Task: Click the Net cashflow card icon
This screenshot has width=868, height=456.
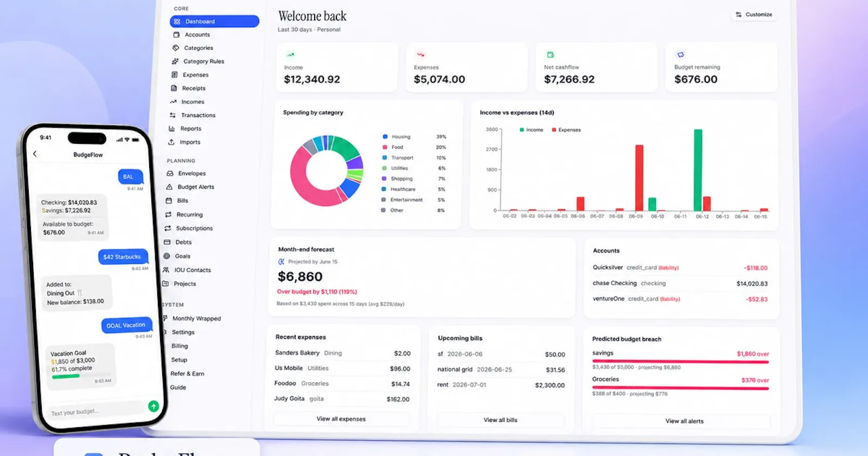Action: pyautogui.click(x=550, y=55)
